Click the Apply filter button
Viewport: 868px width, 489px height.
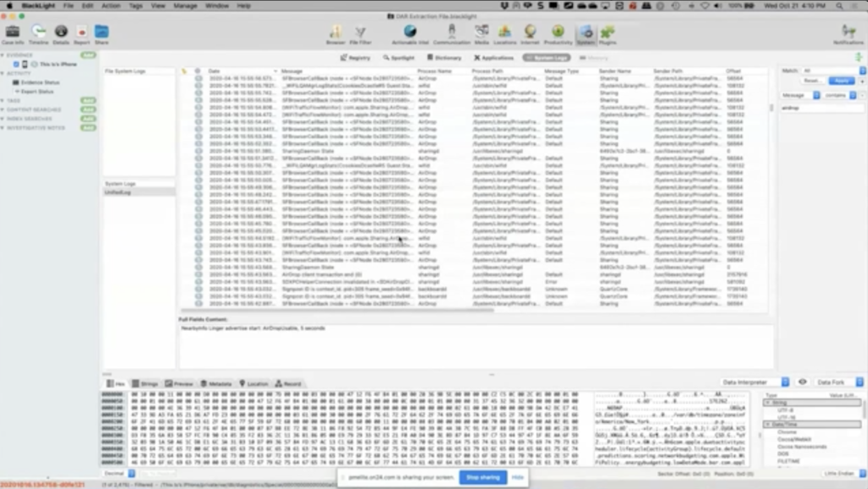(x=842, y=81)
